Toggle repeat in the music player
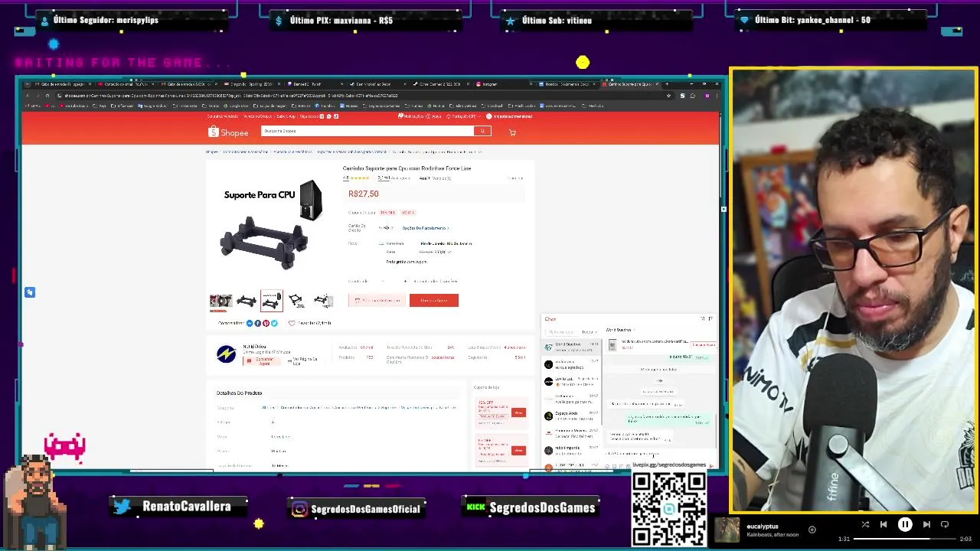 (945, 525)
